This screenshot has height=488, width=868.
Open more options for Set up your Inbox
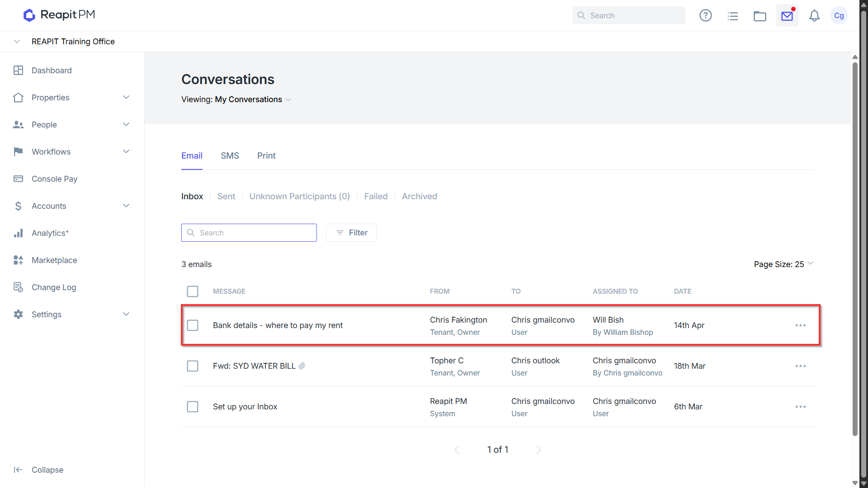click(x=801, y=407)
